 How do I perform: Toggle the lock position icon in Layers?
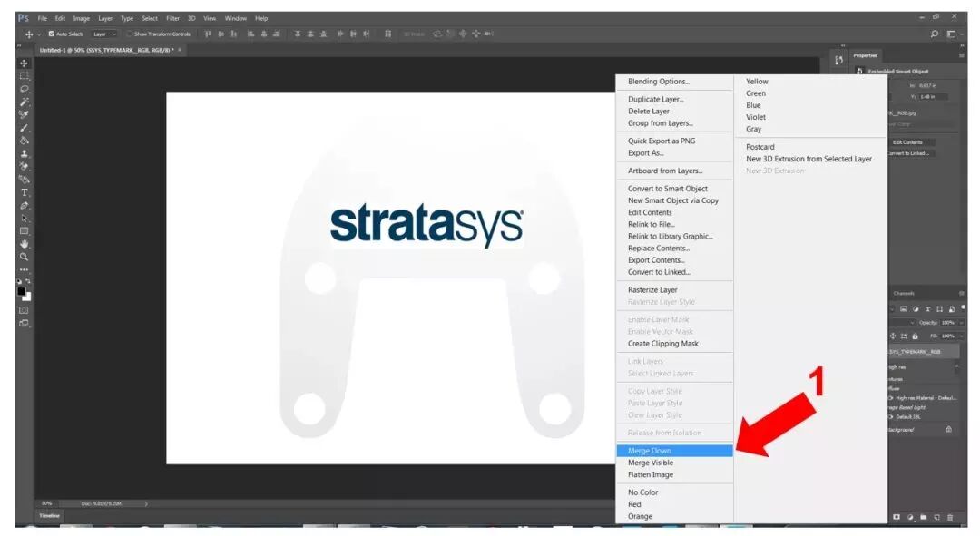(893, 336)
